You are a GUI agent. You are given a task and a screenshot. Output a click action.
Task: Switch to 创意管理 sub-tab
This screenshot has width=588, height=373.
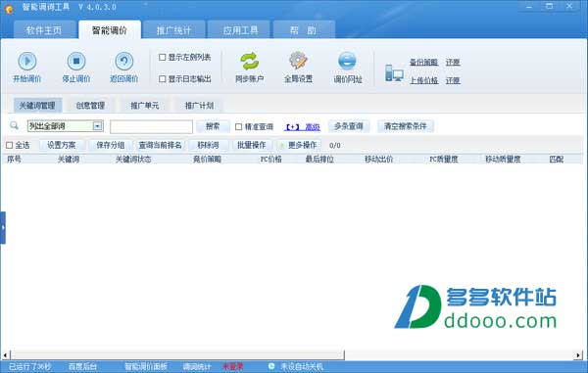click(x=90, y=106)
